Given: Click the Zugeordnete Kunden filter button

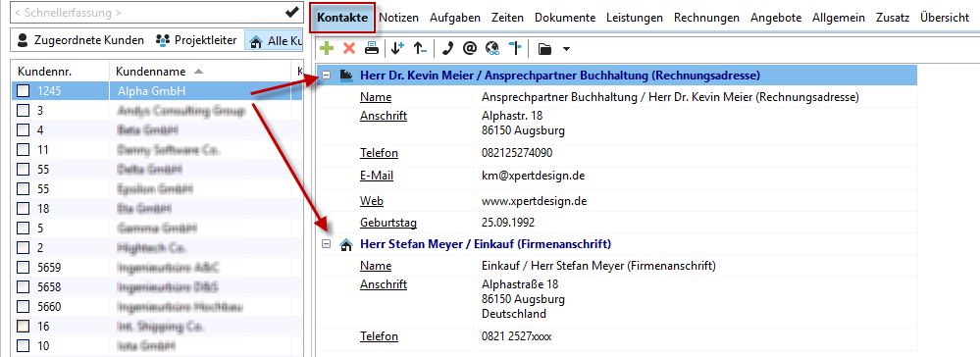Looking at the screenshot, I should pos(80,40).
